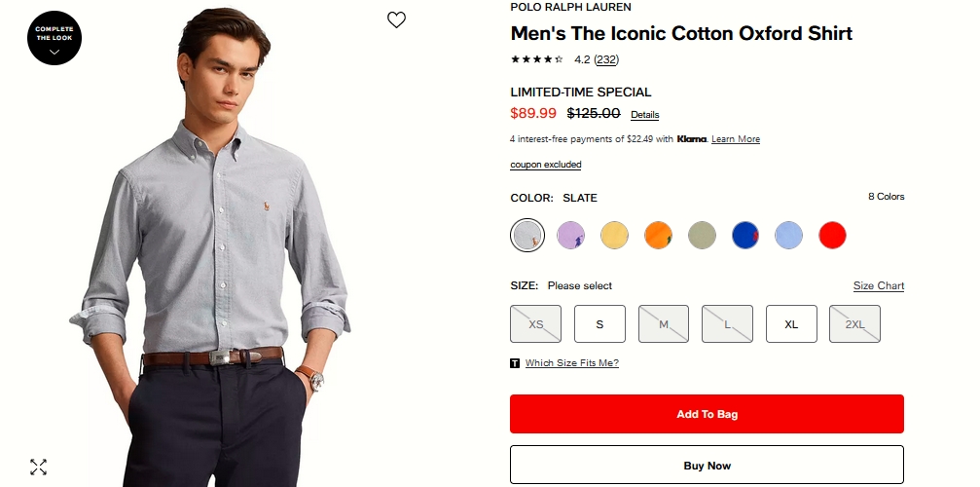
Task: Click the fit finder 'T' icon
Action: 515,363
